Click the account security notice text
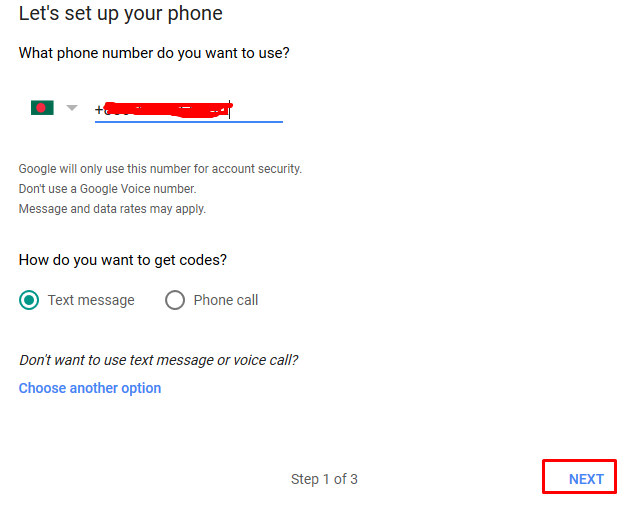 tap(160, 169)
